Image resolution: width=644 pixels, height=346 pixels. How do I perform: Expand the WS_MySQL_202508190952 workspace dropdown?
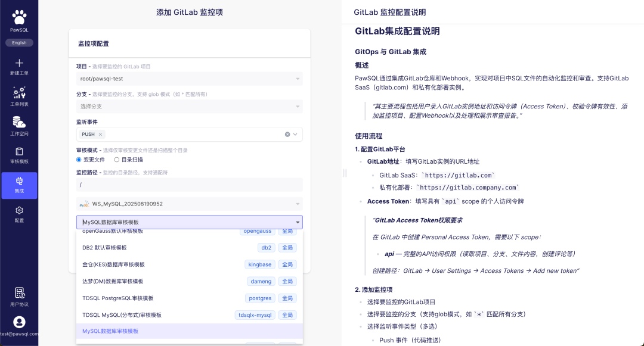[x=190, y=204]
